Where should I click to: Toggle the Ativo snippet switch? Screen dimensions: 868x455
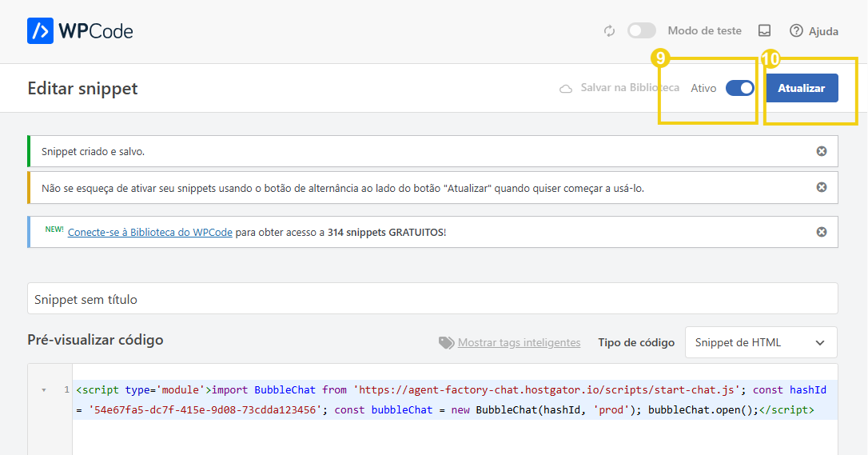(x=740, y=88)
